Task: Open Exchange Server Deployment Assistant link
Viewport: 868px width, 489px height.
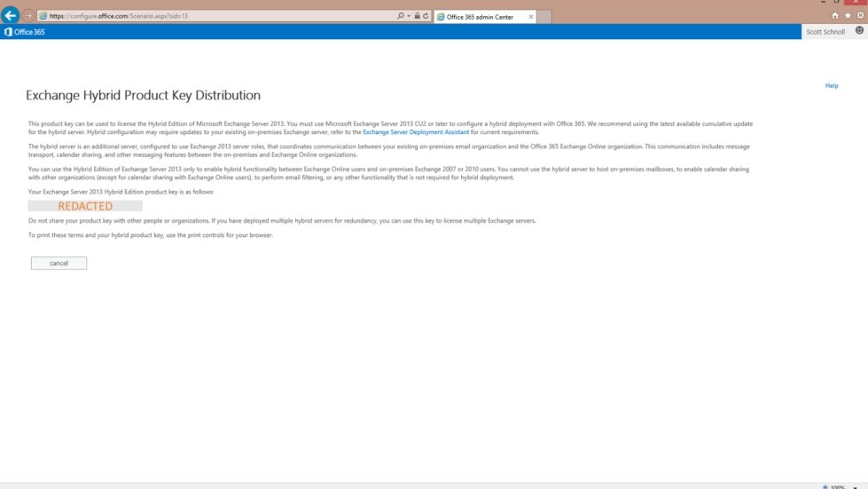Action: (x=416, y=132)
